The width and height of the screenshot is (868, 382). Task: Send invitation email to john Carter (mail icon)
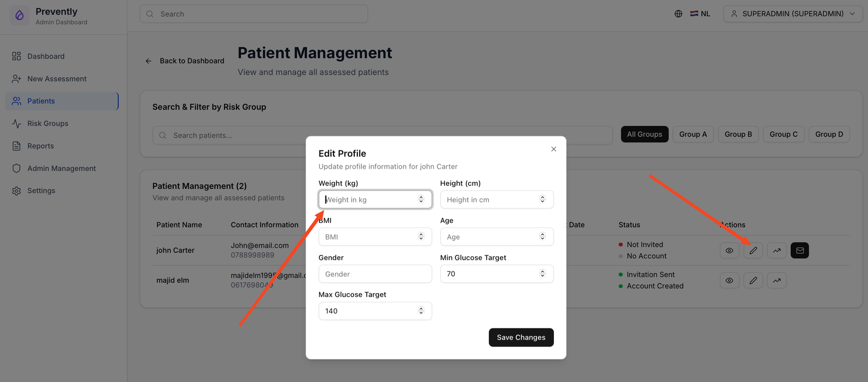(800, 250)
